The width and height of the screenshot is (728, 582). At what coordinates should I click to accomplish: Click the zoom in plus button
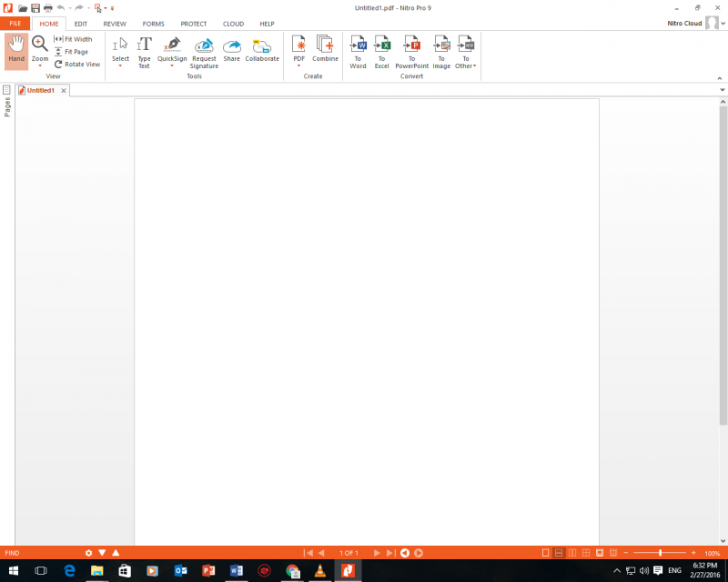(x=693, y=553)
